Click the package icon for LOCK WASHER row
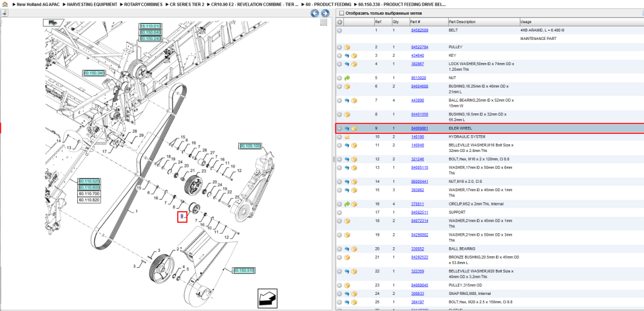Screen dimensions: 644x311 pos(354,64)
